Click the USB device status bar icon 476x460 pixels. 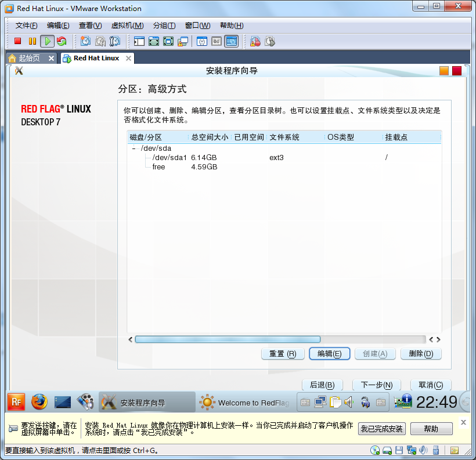coord(436,451)
